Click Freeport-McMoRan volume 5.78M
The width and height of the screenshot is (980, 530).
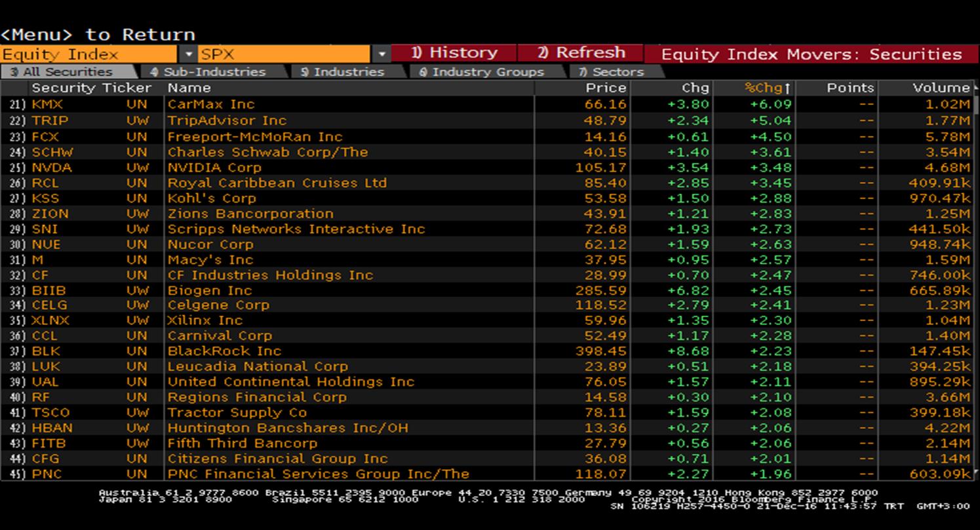coord(949,137)
